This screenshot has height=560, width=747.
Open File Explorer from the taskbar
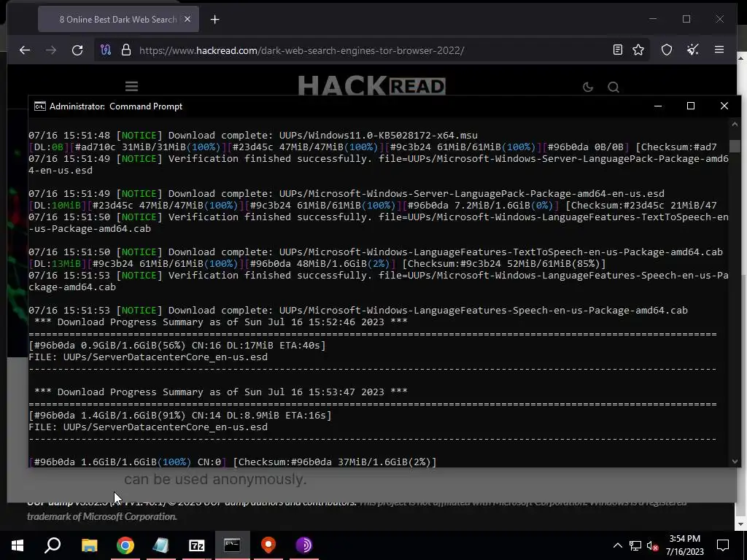click(89, 545)
